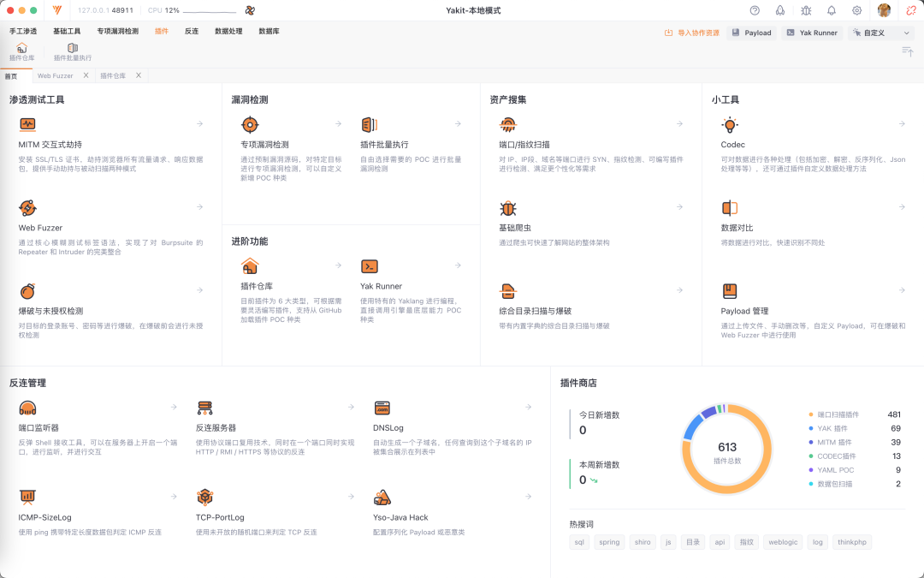This screenshot has height=578, width=924.
Task: Click the 127.0.0.1 48911 address text
Action: pos(105,10)
